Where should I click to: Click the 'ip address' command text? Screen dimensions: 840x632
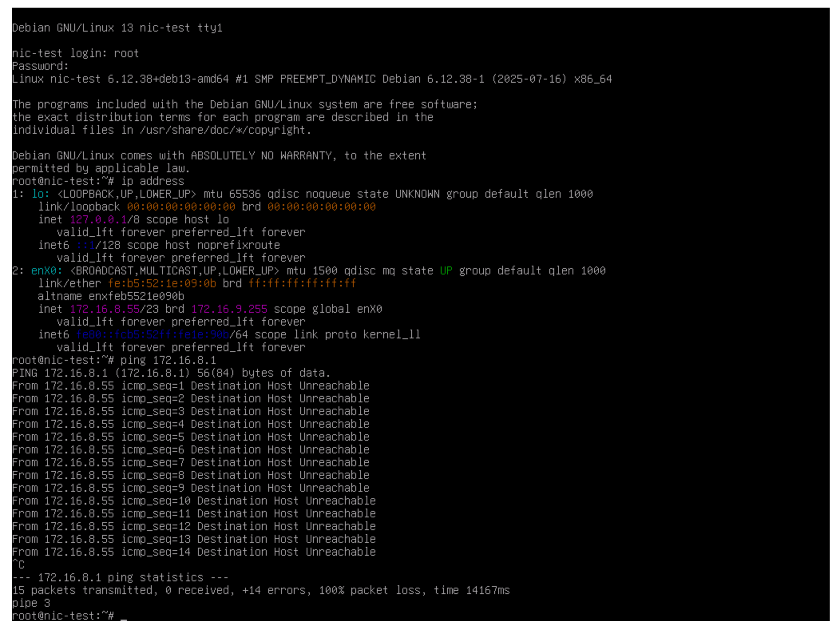click(152, 181)
